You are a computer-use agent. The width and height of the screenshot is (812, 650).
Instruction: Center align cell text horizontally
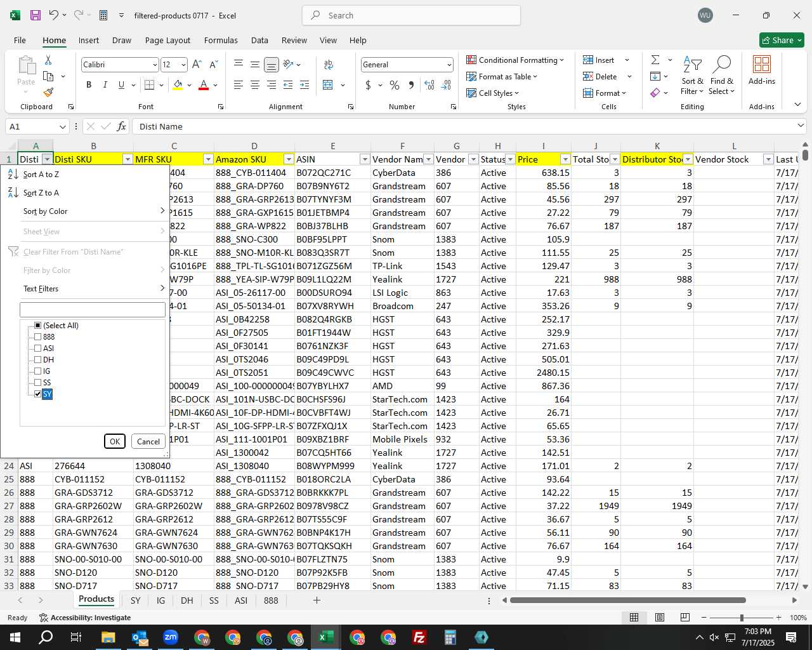(x=255, y=84)
